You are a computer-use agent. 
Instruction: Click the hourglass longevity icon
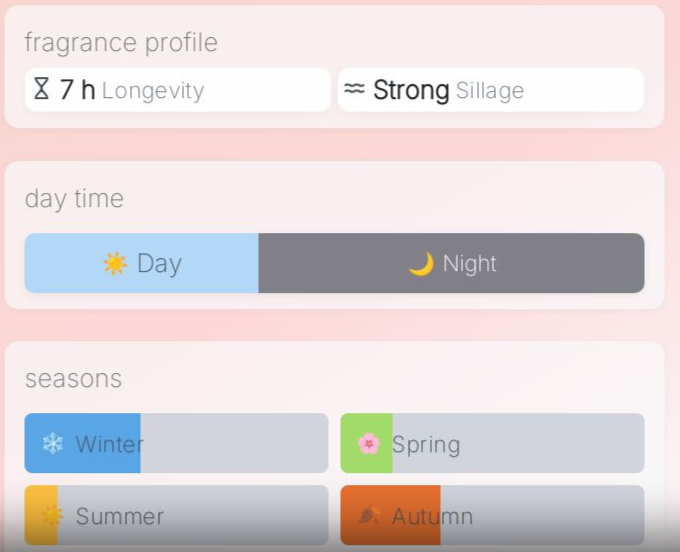click(x=41, y=89)
